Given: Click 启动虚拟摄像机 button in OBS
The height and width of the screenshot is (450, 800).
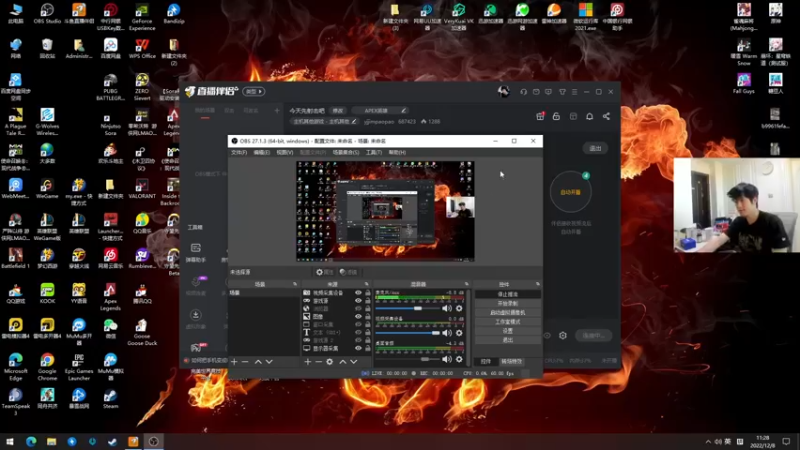Looking at the screenshot, I should (x=508, y=313).
